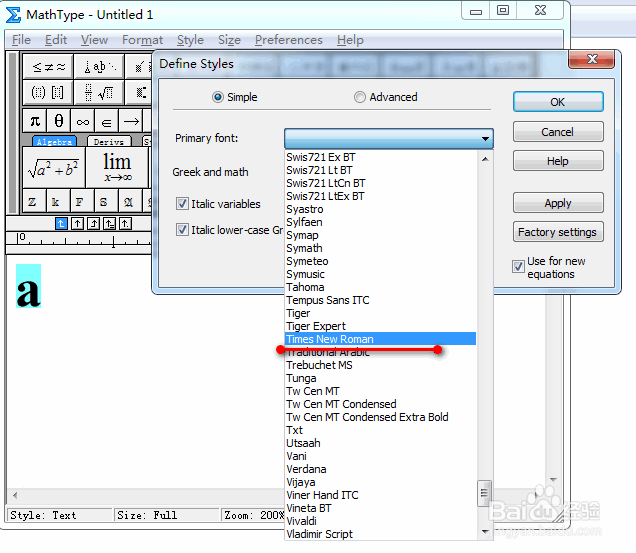This screenshot has height=553, width=636.
Task: Select the center tab stop icon
Action: pos(77,224)
